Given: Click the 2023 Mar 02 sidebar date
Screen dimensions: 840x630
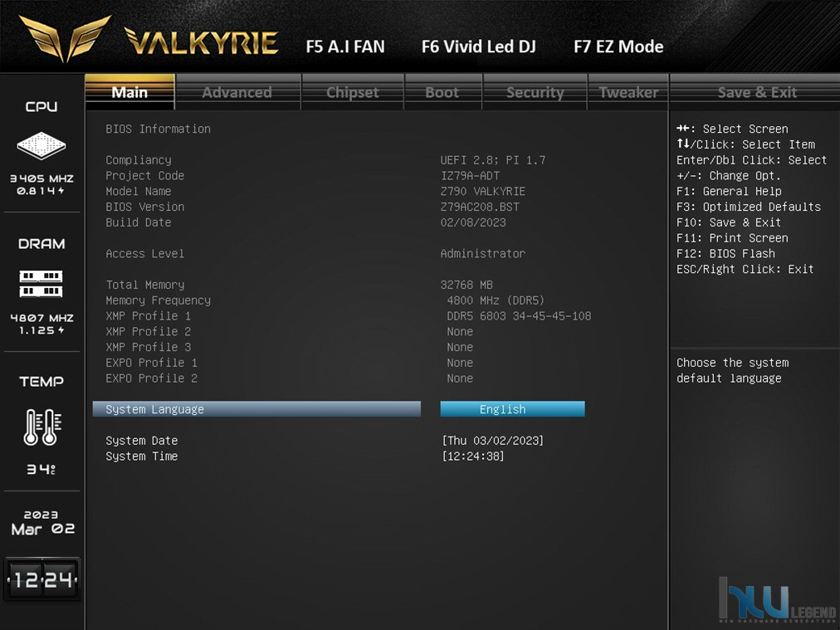Looking at the screenshot, I should pyautogui.click(x=42, y=523).
